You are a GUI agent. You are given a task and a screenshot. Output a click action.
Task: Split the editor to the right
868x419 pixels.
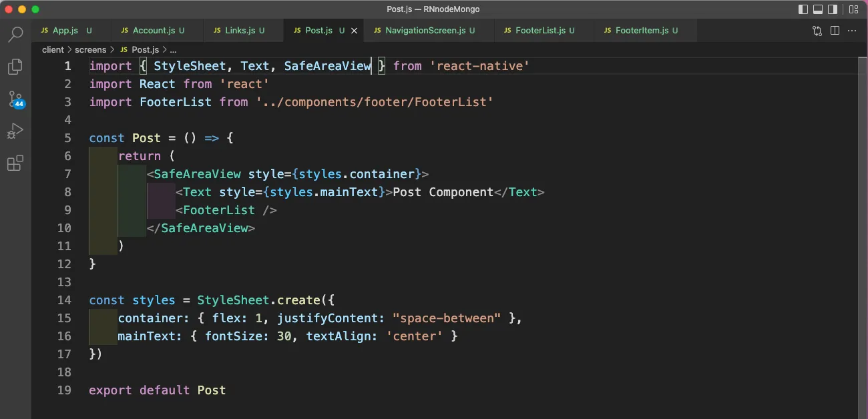(835, 31)
